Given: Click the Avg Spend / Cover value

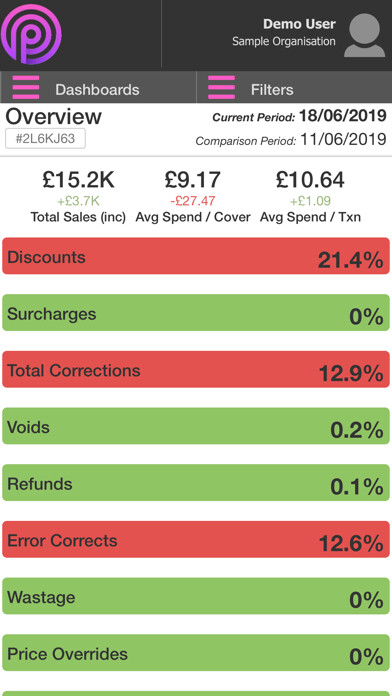Looking at the screenshot, I should click(x=193, y=180).
